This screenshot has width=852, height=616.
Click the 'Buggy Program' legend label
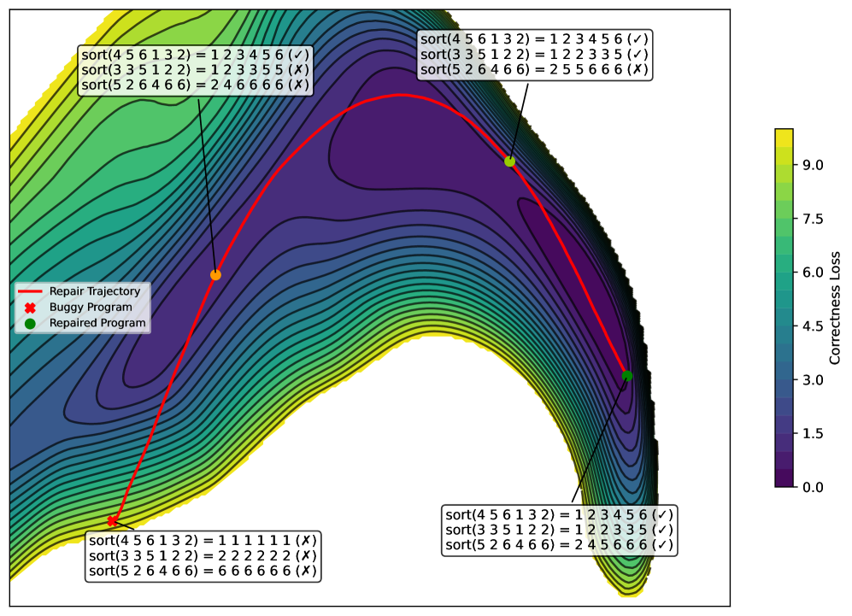coord(91,307)
